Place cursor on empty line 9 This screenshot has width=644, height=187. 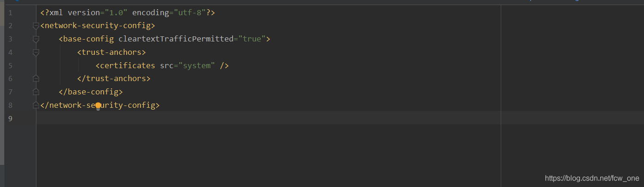pos(268,118)
